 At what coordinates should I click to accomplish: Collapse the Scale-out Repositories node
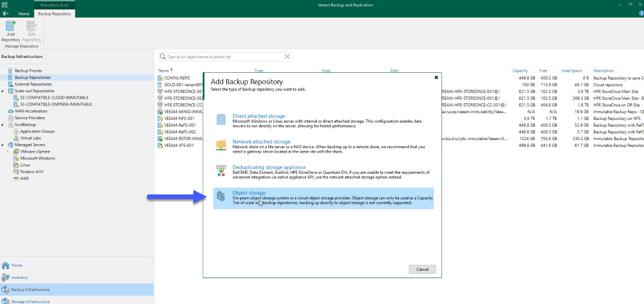pyautogui.click(x=2, y=91)
